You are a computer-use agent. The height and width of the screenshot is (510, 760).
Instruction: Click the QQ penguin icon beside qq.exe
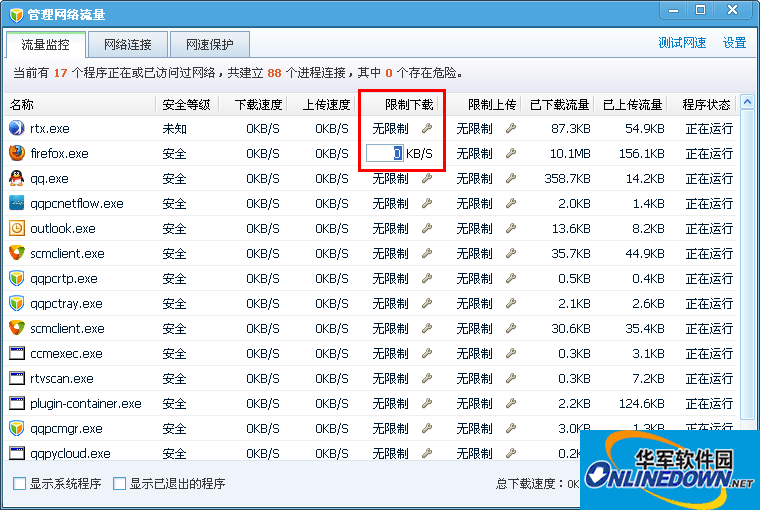point(16,179)
